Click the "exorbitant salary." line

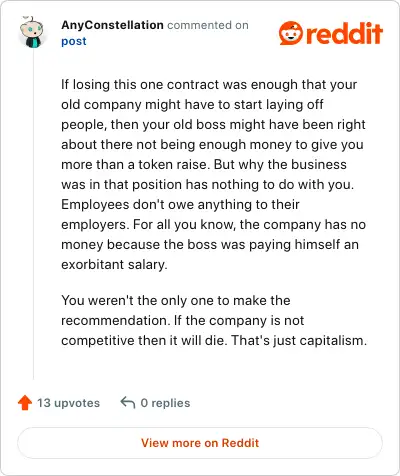point(114,265)
